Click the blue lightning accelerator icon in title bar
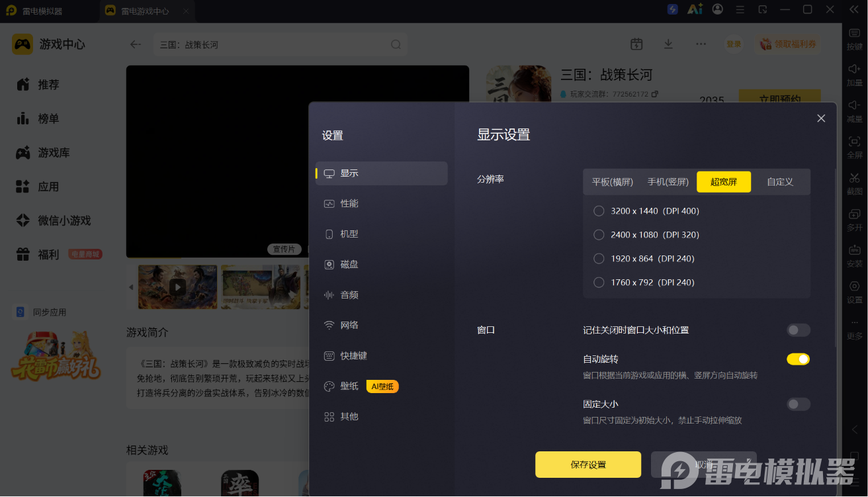 click(x=673, y=10)
